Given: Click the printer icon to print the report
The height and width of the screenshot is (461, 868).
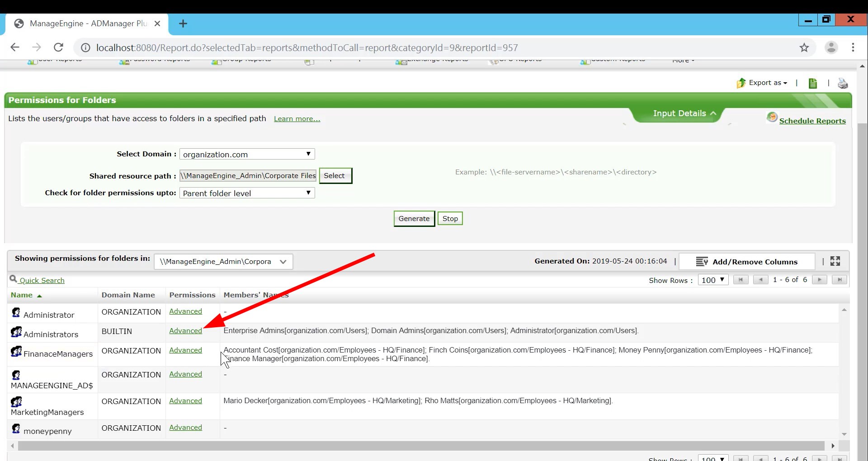Looking at the screenshot, I should point(843,83).
